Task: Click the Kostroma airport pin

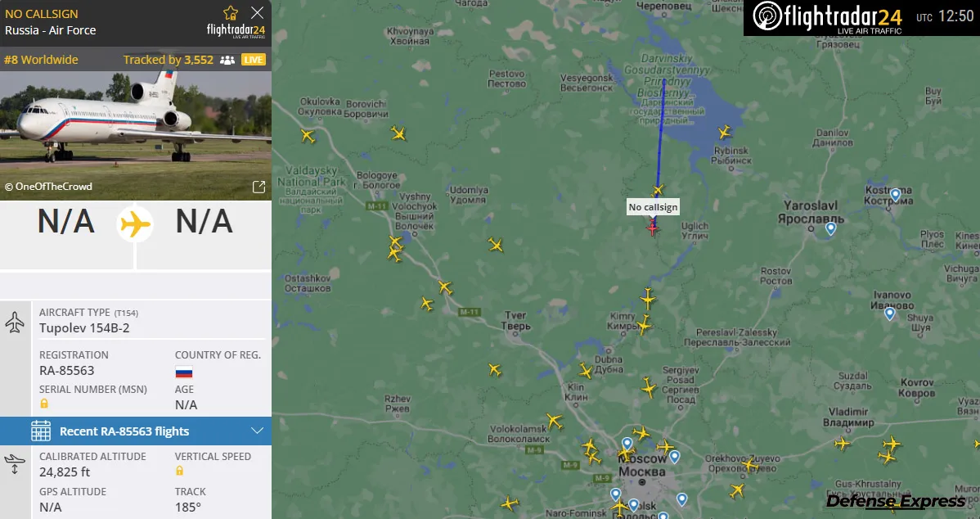Action: (895, 195)
